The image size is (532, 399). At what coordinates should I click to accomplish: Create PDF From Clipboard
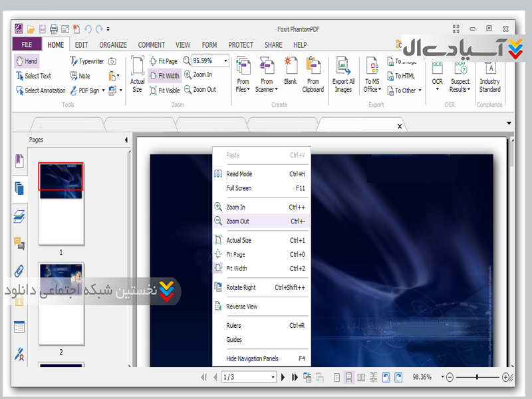313,74
